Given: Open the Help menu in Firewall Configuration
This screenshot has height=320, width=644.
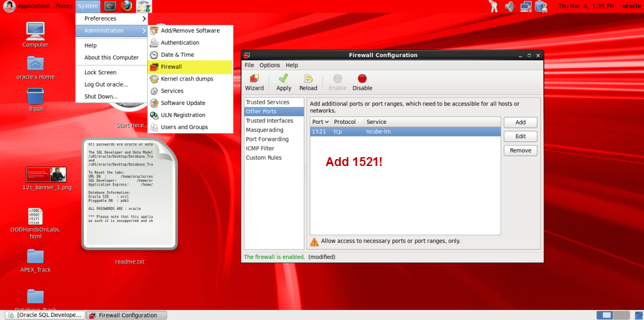Looking at the screenshot, I should tap(292, 65).
